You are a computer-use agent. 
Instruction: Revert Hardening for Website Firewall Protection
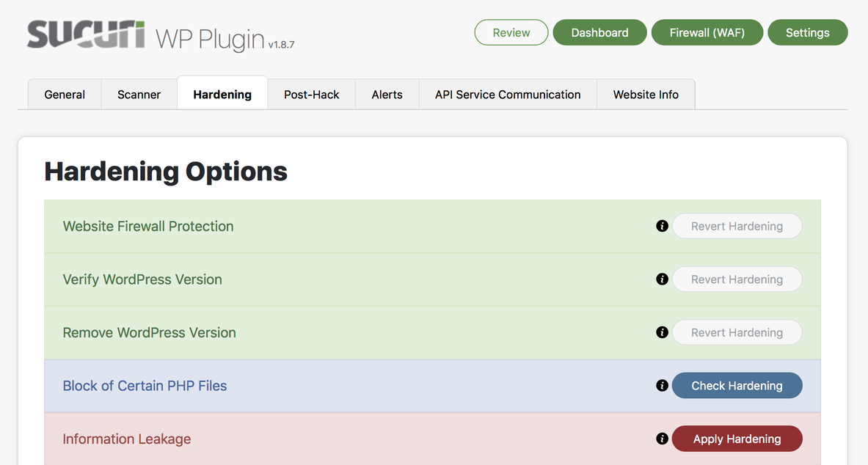(737, 226)
